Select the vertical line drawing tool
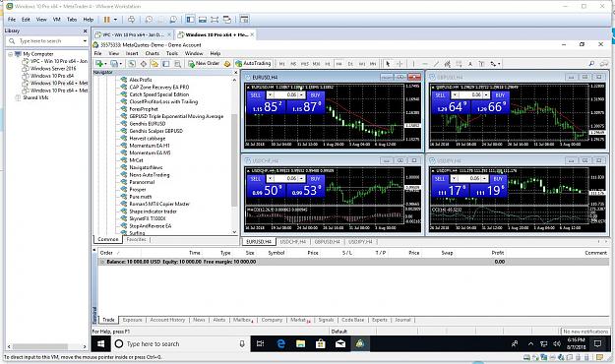615x364 pixels. point(413,64)
